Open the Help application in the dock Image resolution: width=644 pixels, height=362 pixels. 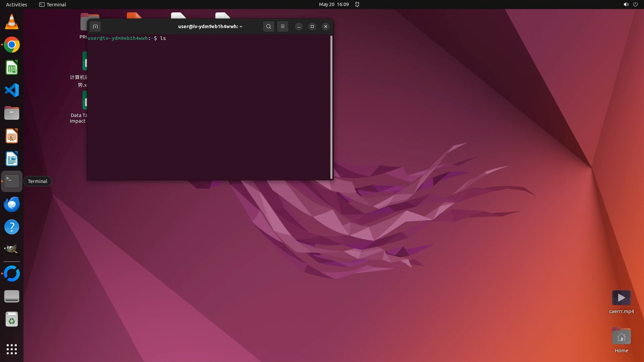[12, 227]
